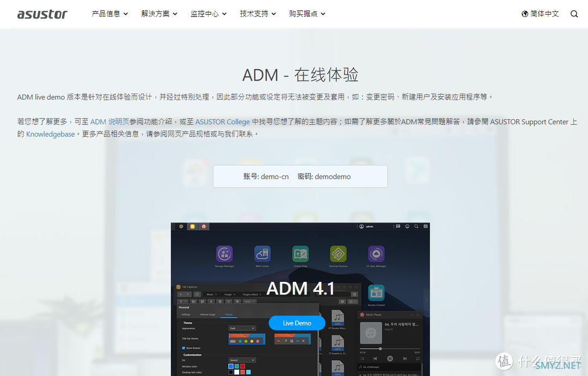Click the message bubble icon in ADM taskbar
Screen dimensions: 588x376
coord(398,226)
